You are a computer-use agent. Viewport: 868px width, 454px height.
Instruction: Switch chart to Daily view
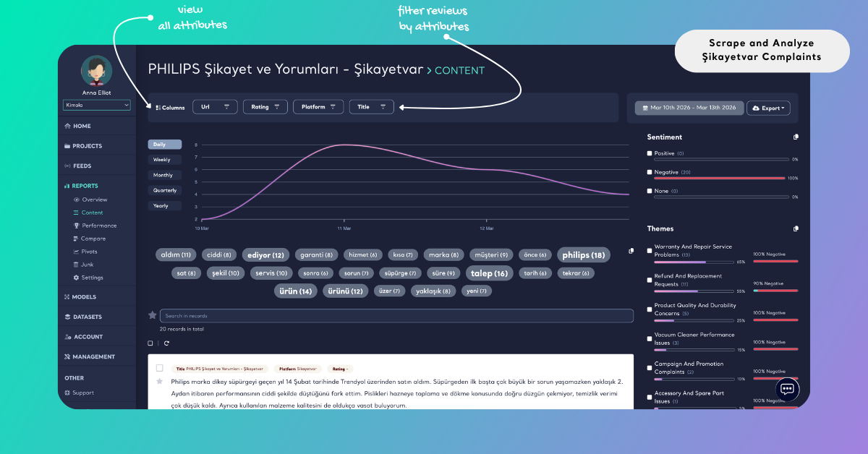[165, 145]
